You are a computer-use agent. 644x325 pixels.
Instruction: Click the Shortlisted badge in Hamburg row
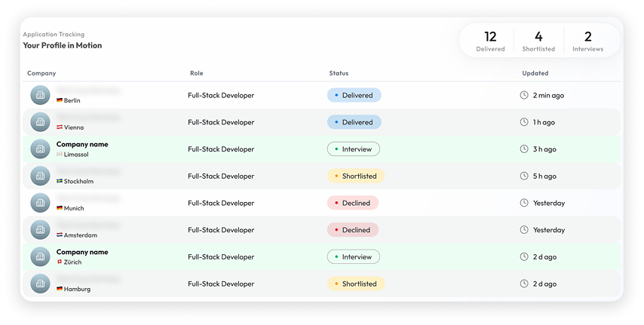coord(356,284)
